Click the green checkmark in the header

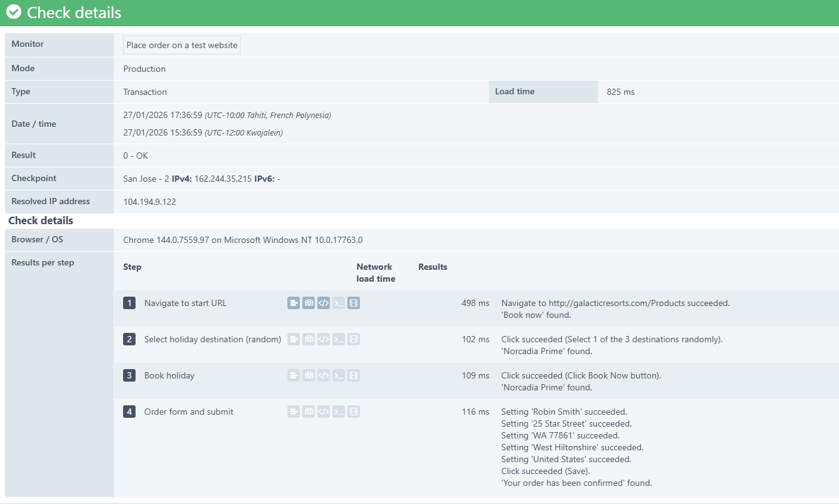click(12, 12)
